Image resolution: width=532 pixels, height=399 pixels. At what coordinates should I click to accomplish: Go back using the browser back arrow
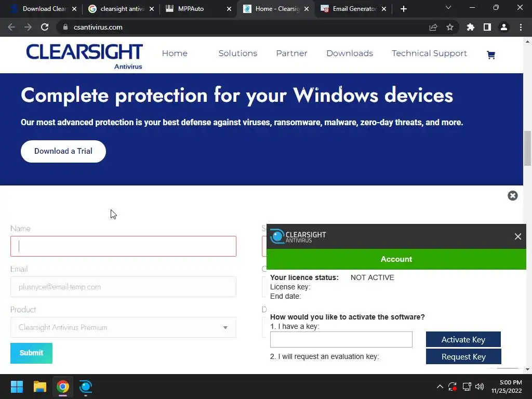(x=11, y=27)
